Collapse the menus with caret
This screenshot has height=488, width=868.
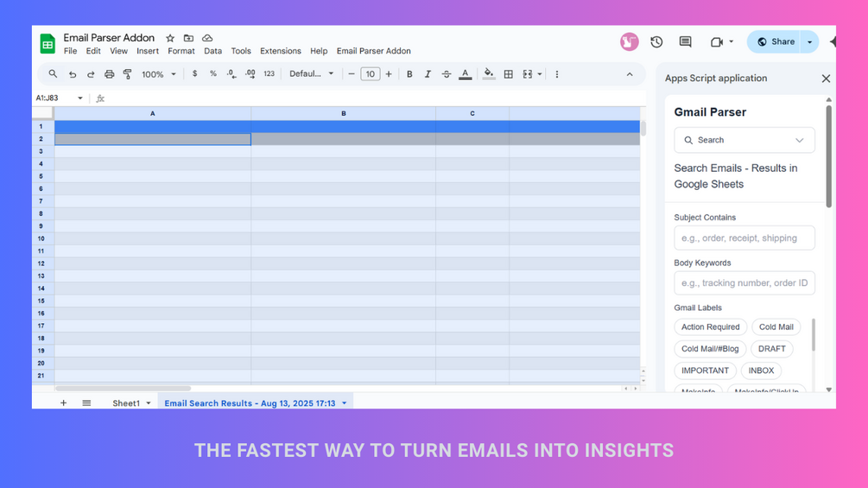(x=630, y=74)
